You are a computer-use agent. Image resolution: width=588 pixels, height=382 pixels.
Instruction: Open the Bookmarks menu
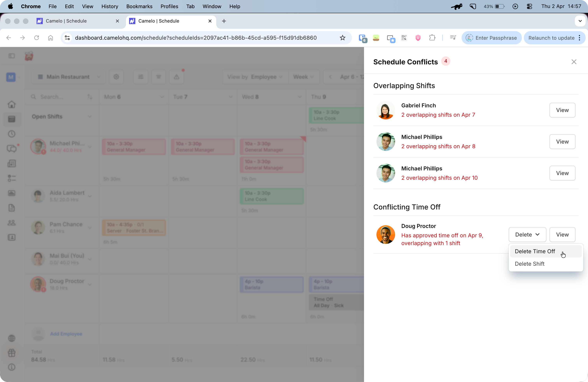139,6
